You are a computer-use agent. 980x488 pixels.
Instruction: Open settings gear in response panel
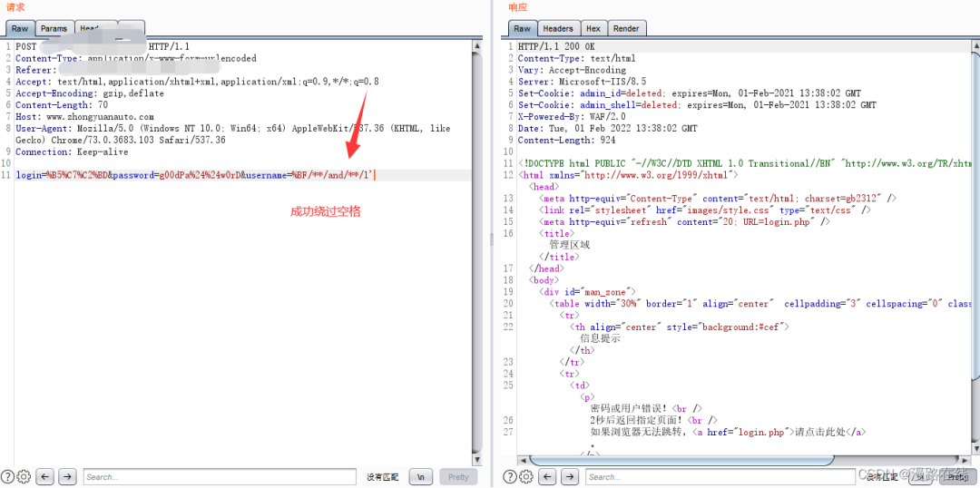525,477
